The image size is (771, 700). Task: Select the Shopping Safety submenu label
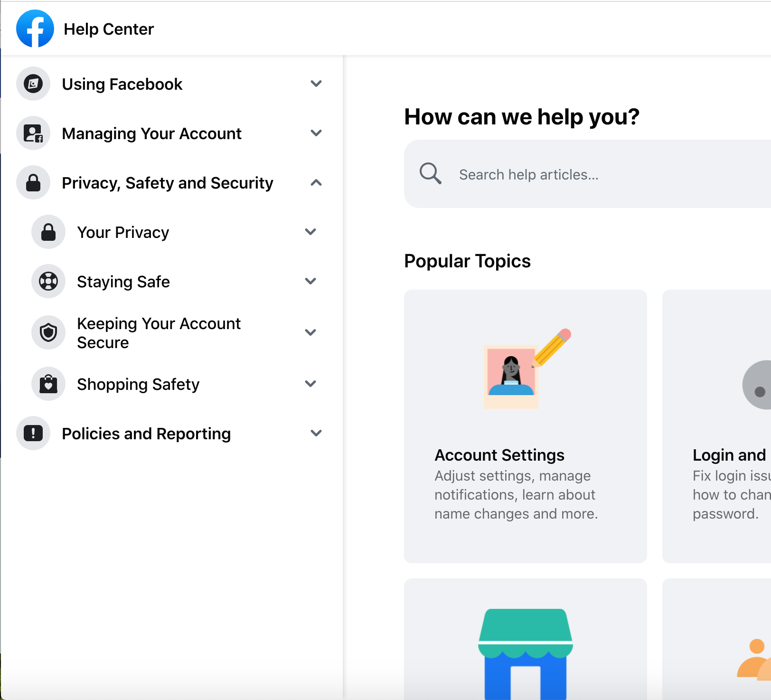point(138,384)
